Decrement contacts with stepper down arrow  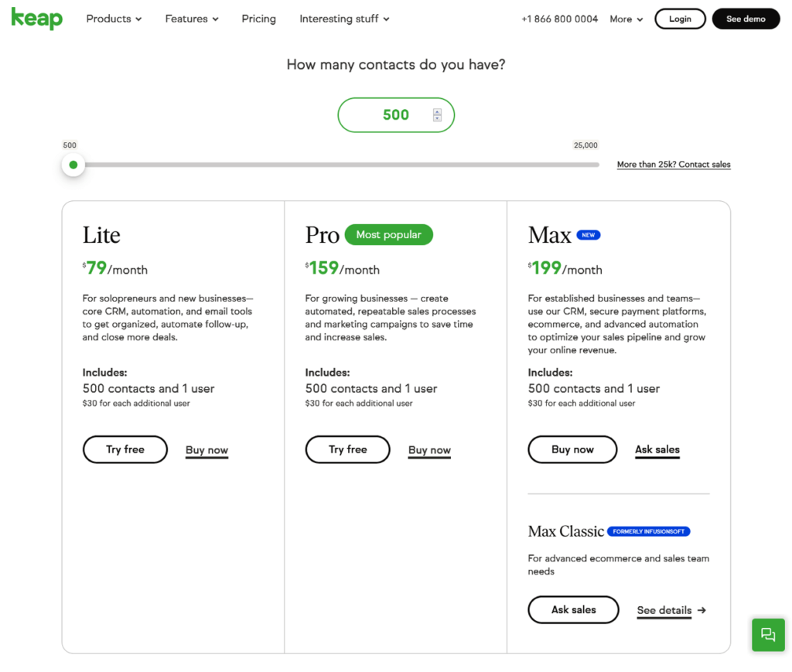[438, 118]
